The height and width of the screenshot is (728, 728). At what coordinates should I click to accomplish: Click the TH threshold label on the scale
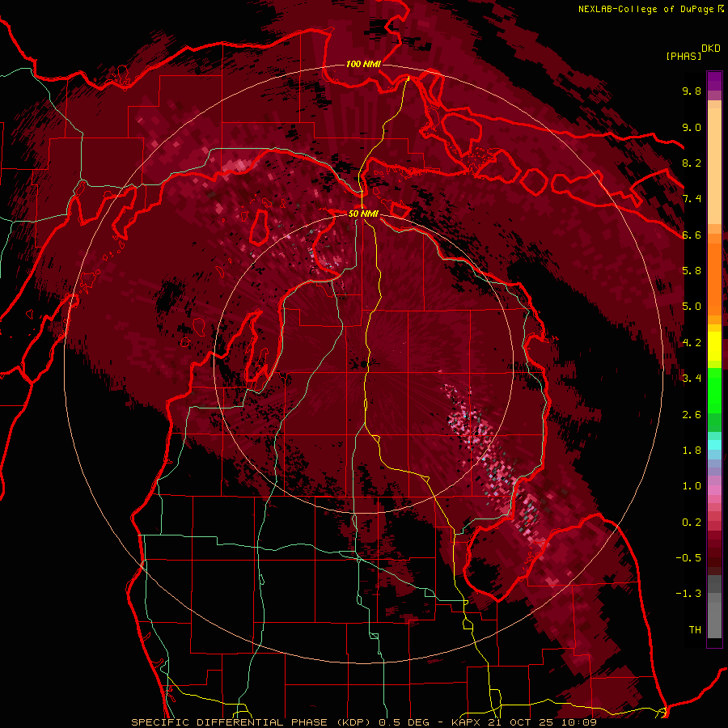click(695, 630)
